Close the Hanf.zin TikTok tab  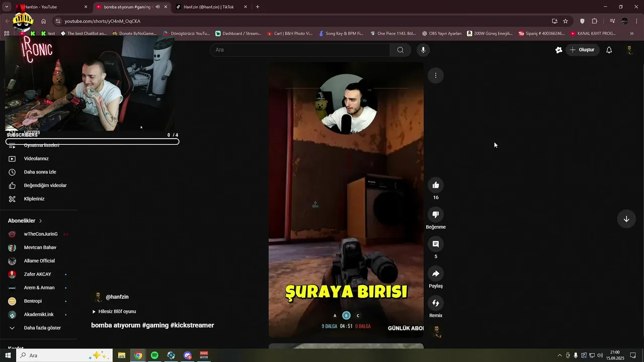coord(246,7)
